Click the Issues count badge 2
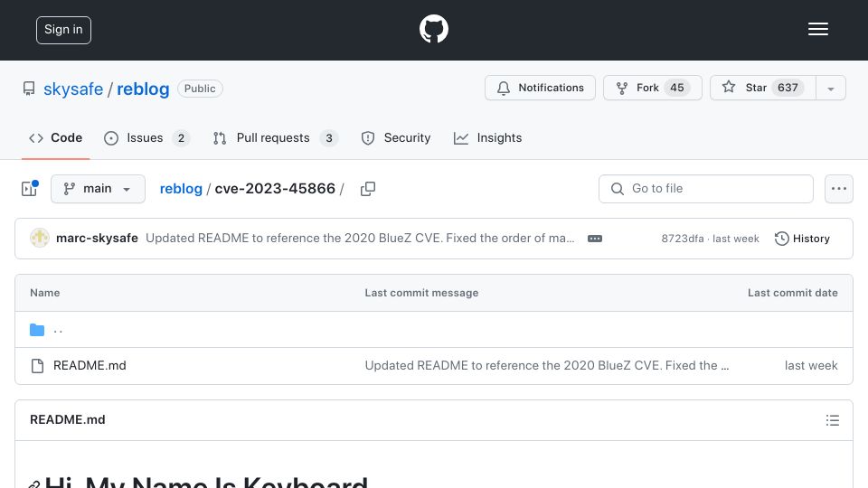 181,138
